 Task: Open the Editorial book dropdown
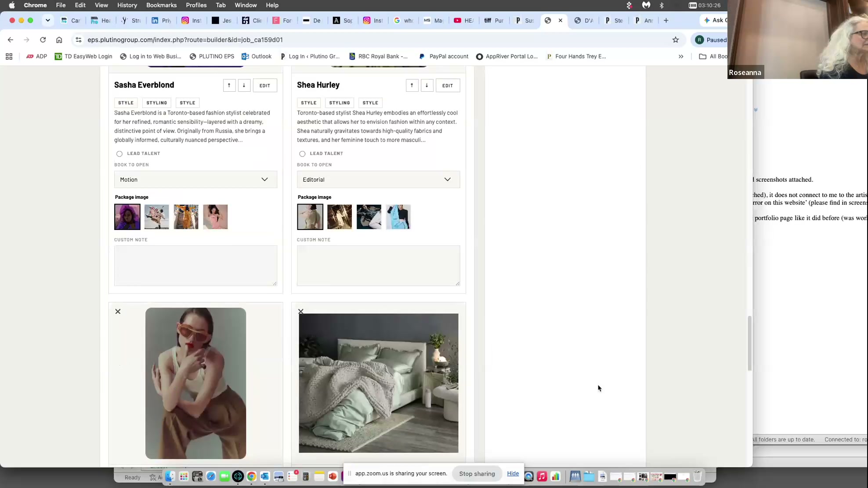tap(378, 179)
